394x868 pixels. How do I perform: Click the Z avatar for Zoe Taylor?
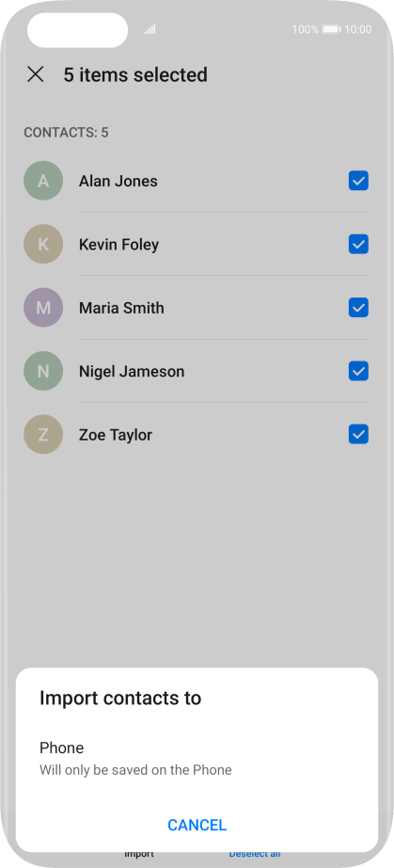(43, 435)
